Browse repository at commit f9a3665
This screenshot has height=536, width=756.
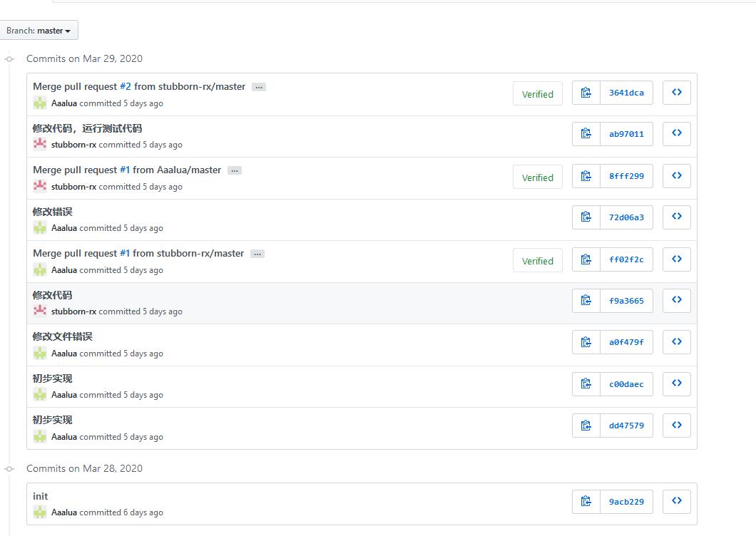click(676, 301)
